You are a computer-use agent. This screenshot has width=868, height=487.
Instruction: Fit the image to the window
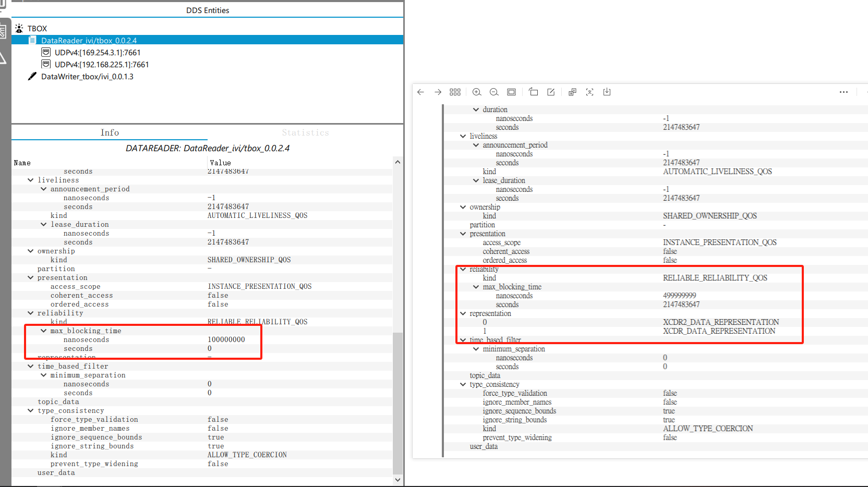[x=511, y=92]
